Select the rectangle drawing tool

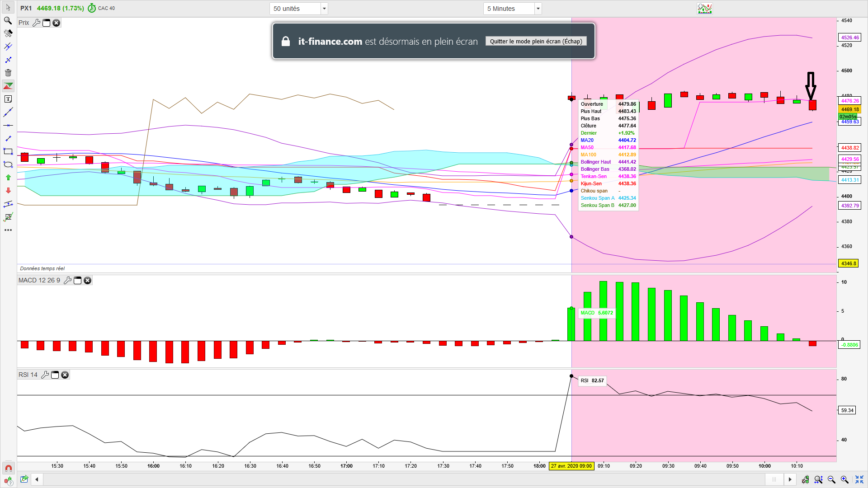click(x=8, y=151)
